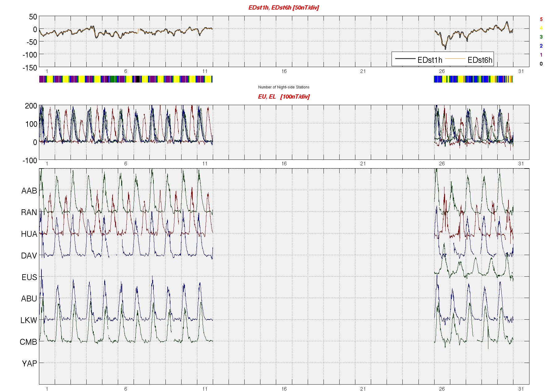Click the HUA station label
Viewport: 557px width, 392px height.
[29, 234]
